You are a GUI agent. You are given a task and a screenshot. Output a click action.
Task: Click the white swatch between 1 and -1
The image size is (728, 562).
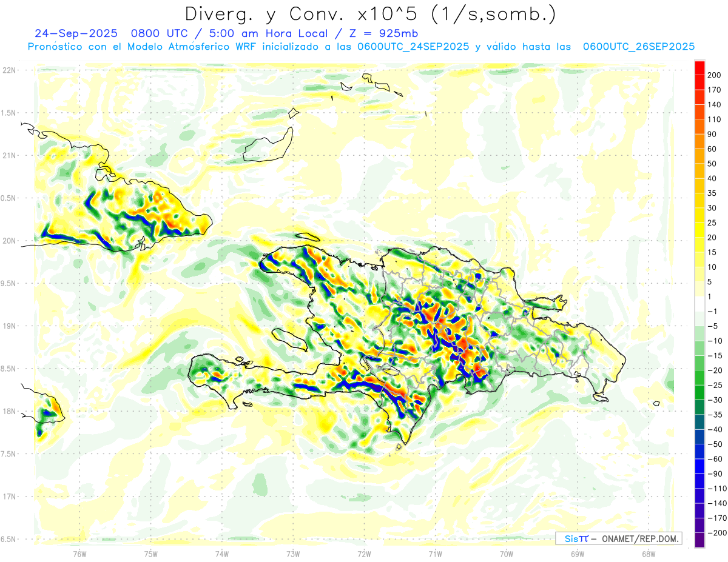(x=700, y=304)
